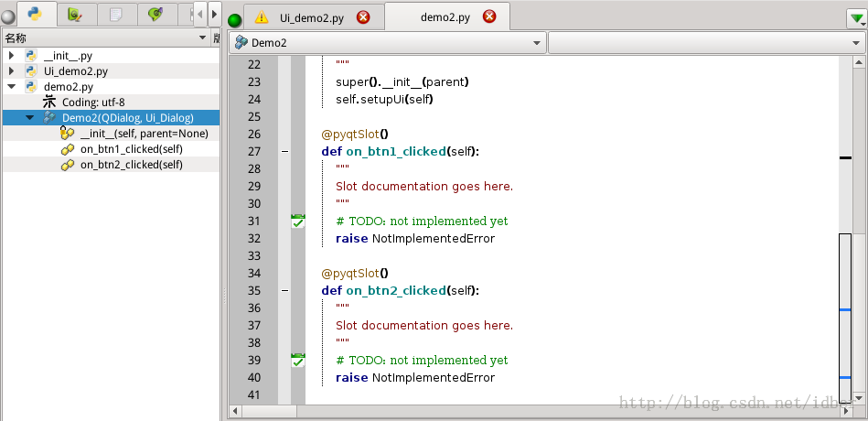The width and height of the screenshot is (868, 421).
Task: Click Python file icon of Ui_demo2.py
Action: [x=31, y=70]
